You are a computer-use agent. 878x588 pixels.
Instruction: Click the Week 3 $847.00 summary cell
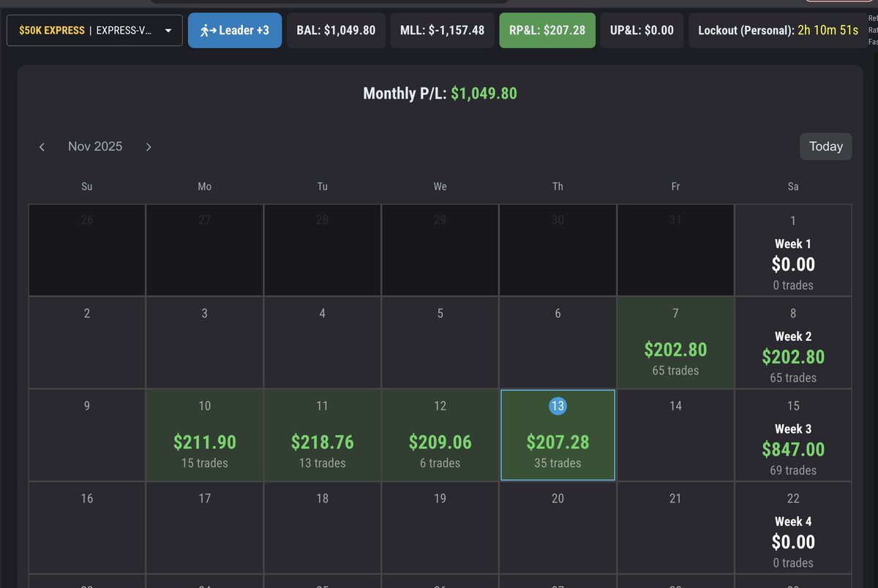[793, 435]
